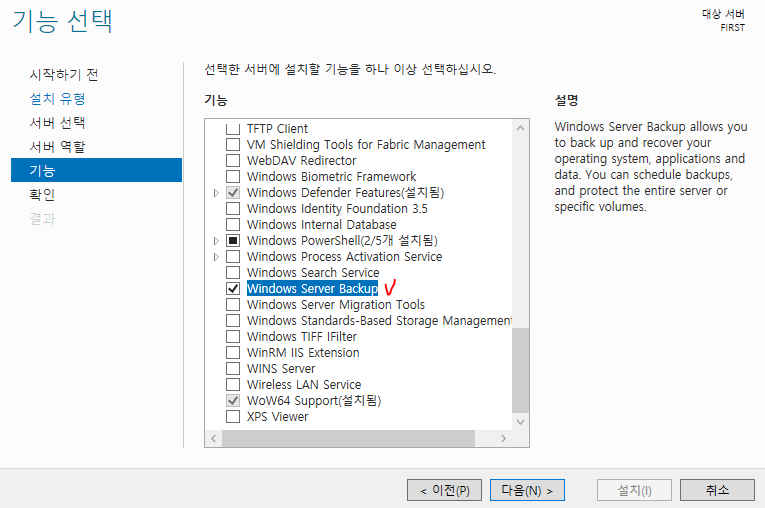This screenshot has height=508, width=765.
Task: Select the WinRM IIS Extension label
Action: click(303, 352)
